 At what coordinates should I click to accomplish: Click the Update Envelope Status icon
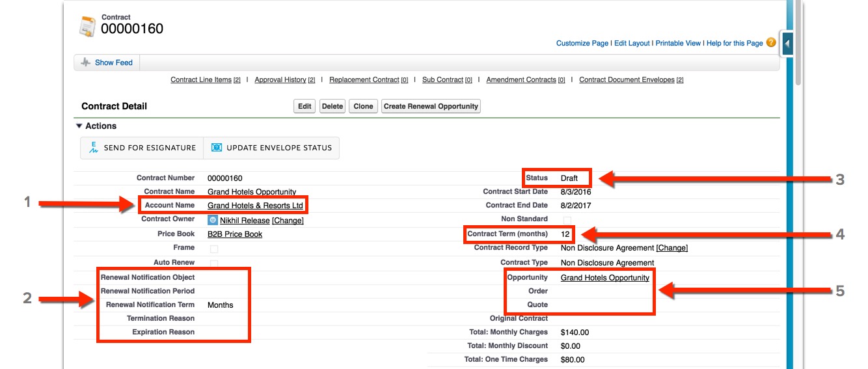coord(217,148)
